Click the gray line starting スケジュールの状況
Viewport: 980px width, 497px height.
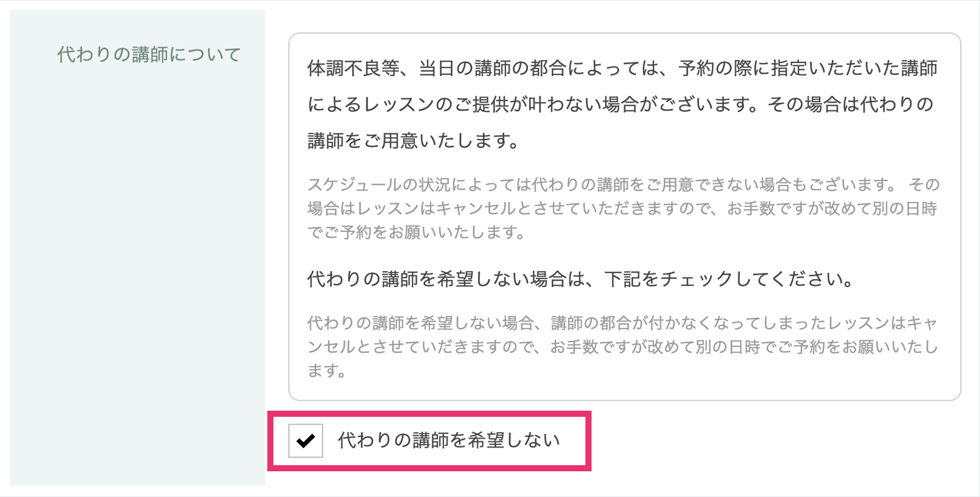pos(623,184)
